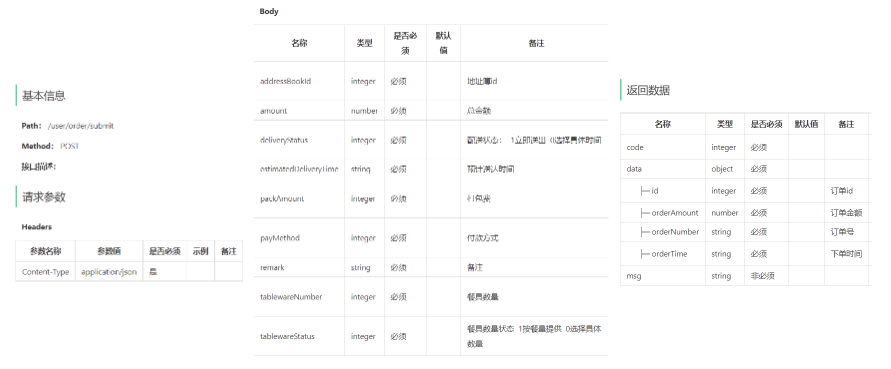This screenshot has width=891, height=369.
Task: Click the msg field in response table
Action: (x=634, y=276)
